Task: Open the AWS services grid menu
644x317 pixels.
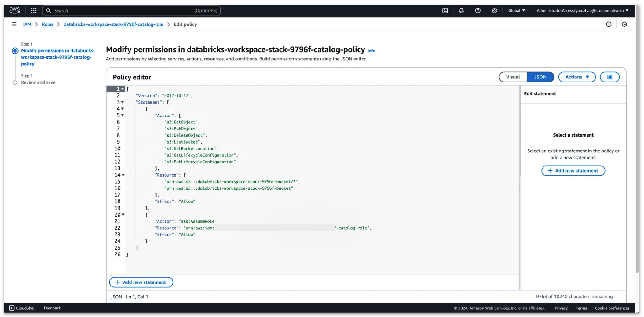Action: click(34, 10)
